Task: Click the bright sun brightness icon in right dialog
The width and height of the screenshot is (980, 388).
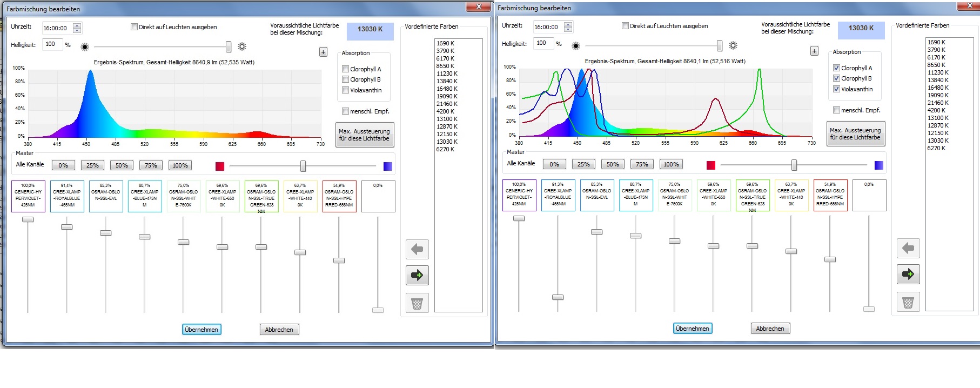Action: pyautogui.click(x=733, y=45)
